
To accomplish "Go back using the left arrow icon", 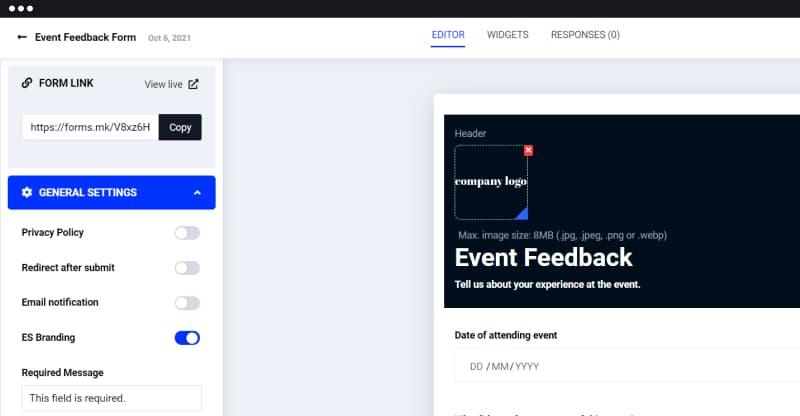I will click(x=22, y=37).
